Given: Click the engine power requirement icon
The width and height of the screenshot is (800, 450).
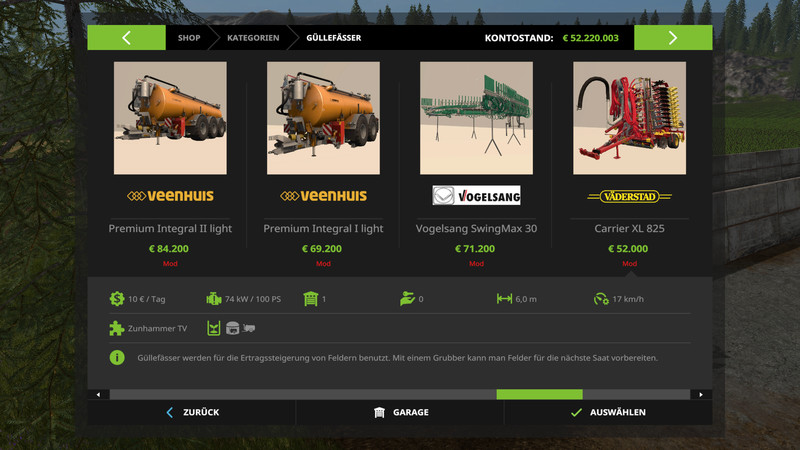Looking at the screenshot, I should click(214, 299).
